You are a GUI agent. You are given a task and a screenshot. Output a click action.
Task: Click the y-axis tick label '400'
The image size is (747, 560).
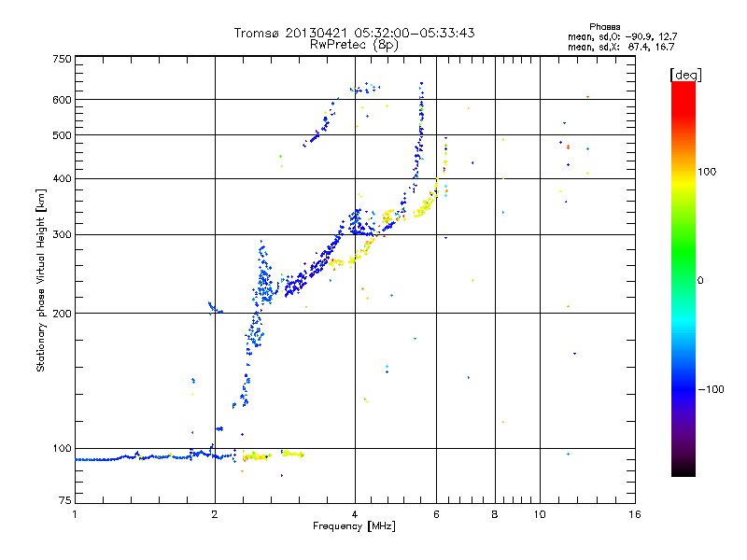click(x=62, y=179)
